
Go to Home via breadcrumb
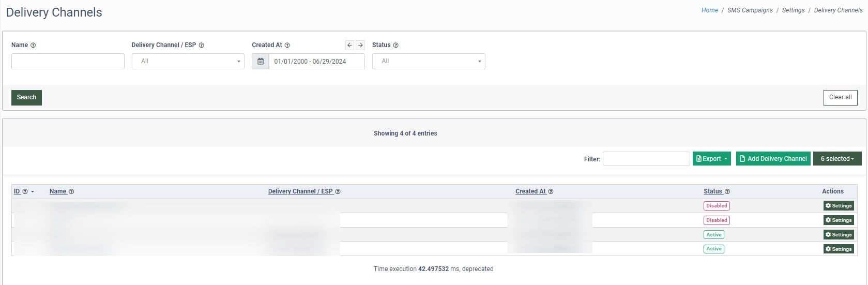coord(709,10)
